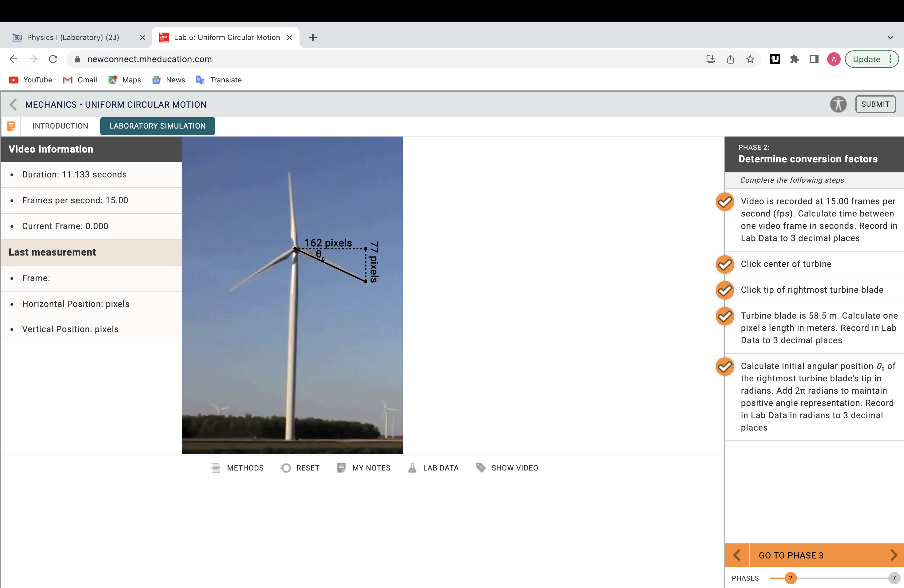Click the browser extensions puzzle icon
The height and width of the screenshot is (588, 904).
795,59
